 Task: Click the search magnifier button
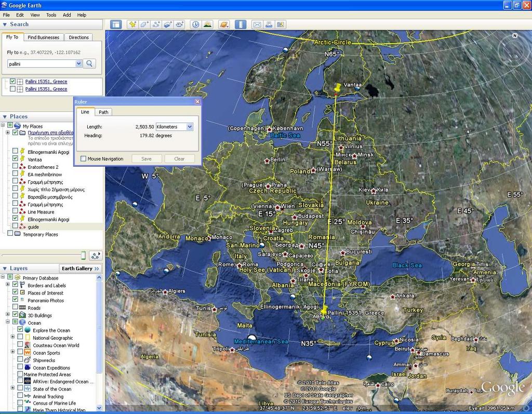[89, 63]
